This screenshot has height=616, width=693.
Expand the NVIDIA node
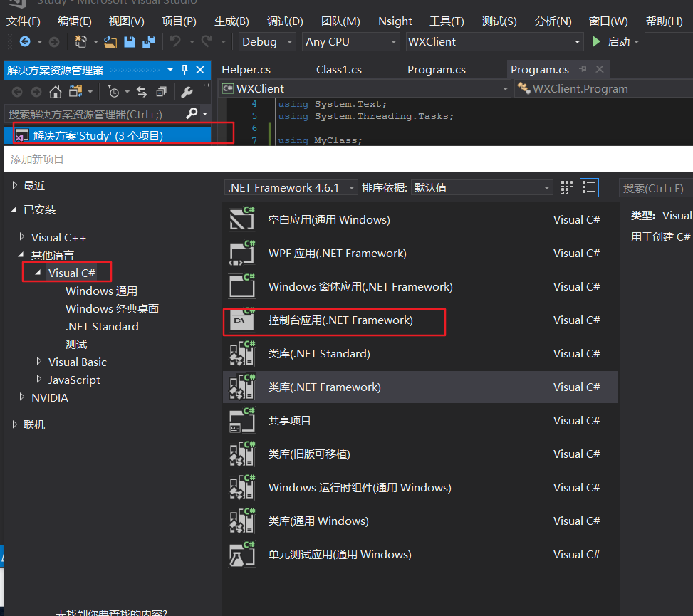21,397
